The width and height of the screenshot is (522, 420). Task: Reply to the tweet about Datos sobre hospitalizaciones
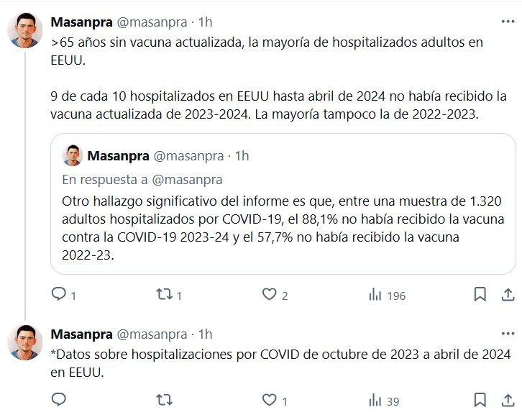(x=59, y=401)
